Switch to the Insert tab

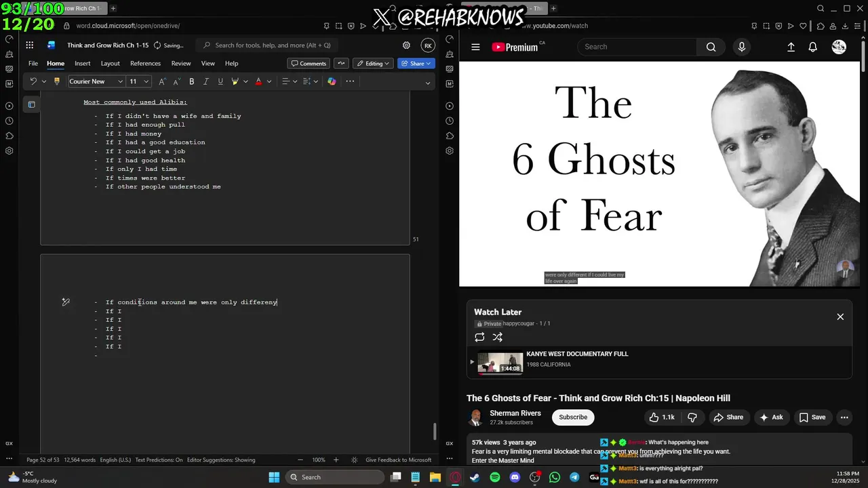(83, 64)
